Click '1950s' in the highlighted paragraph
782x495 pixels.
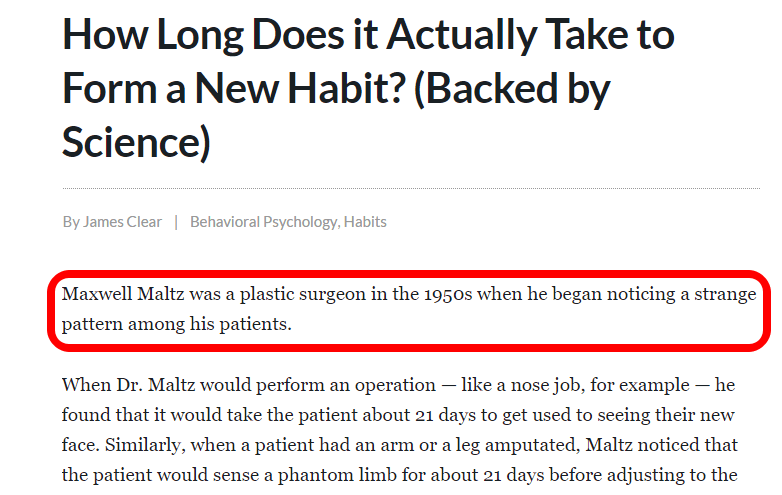[448, 294]
